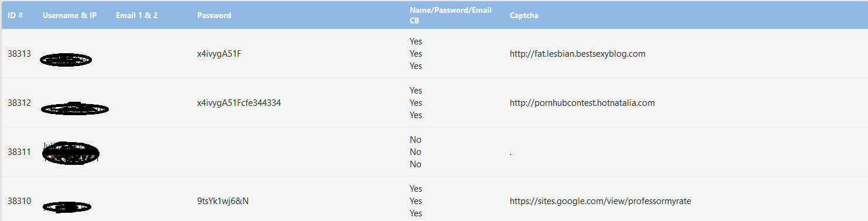Click the middle Yes value in row 38310

pyautogui.click(x=416, y=201)
